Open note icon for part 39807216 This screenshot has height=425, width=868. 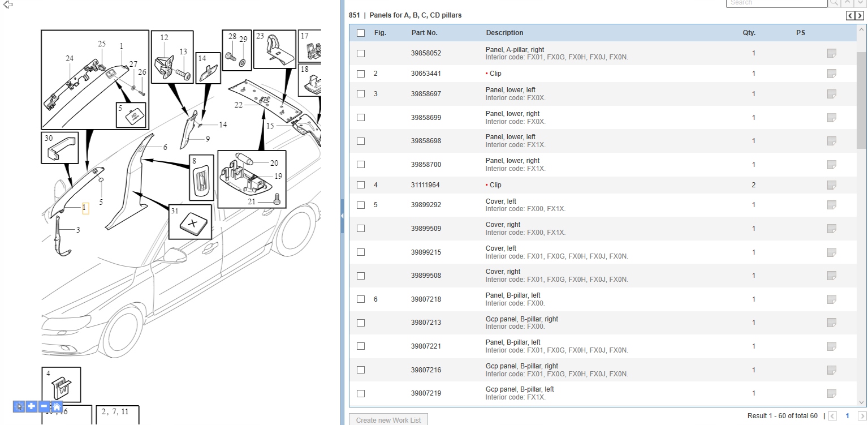tap(831, 370)
